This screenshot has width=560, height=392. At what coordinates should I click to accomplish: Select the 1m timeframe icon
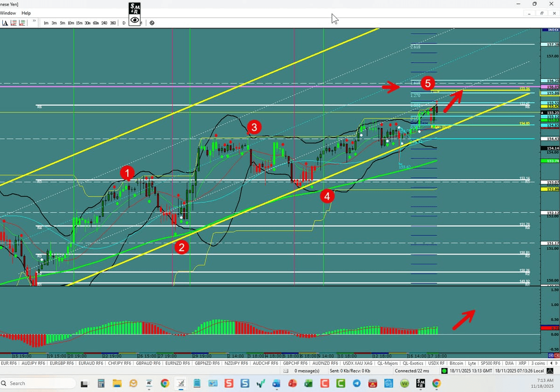pyautogui.click(x=46, y=23)
